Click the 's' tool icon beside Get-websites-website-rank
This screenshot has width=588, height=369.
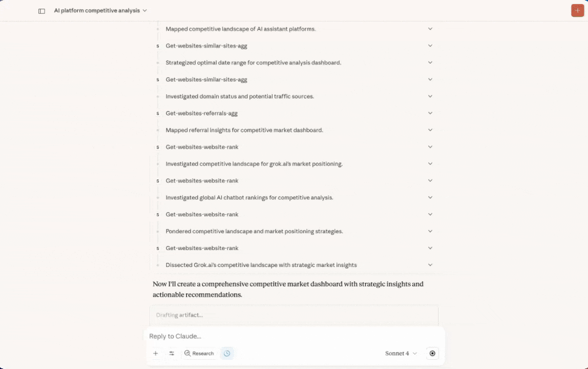[x=157, y=147]
